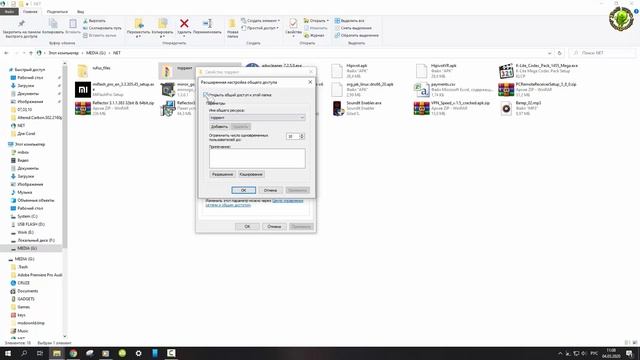640x360 pixels.
Task: Select Downloads under Quick access
Action: pyautogui.click(x=26, y=86)
